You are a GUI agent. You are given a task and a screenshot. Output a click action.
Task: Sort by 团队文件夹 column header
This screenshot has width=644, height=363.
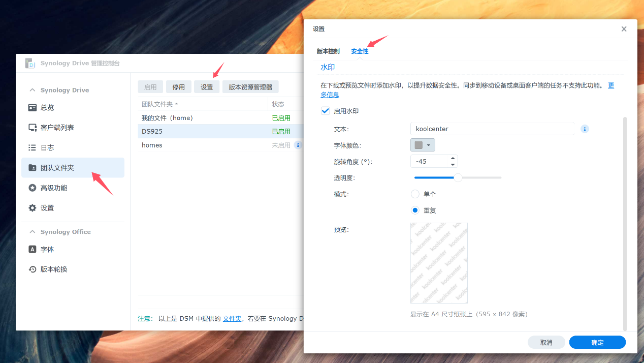coord(202,104)
